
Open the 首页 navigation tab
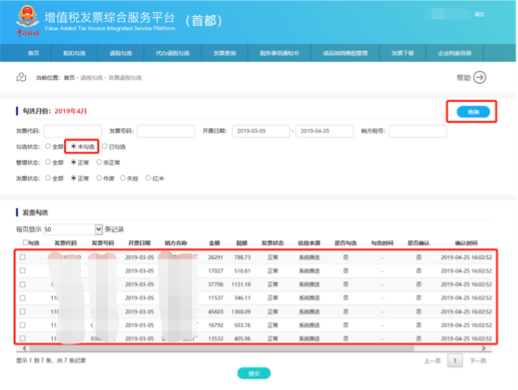coord(33,53)
